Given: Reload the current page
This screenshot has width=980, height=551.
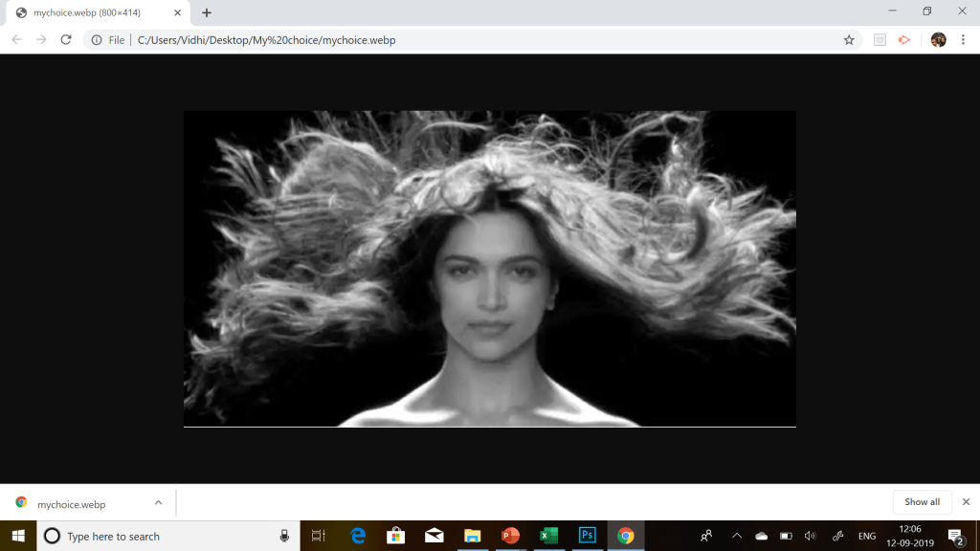Looking at the screenshot, I should point(66,40).
